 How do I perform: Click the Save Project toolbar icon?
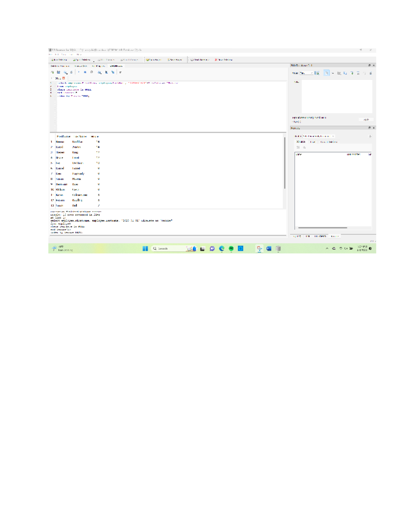pos(175,60)
